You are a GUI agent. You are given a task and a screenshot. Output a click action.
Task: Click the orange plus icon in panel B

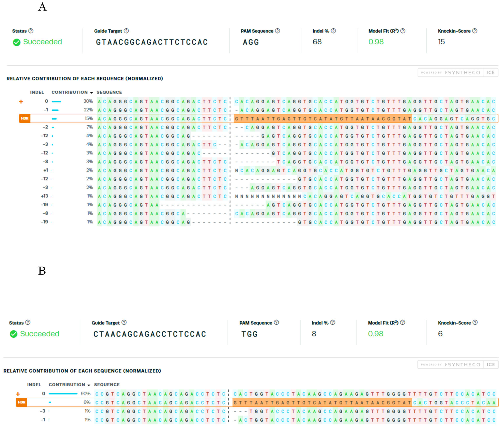click(18, 394)
